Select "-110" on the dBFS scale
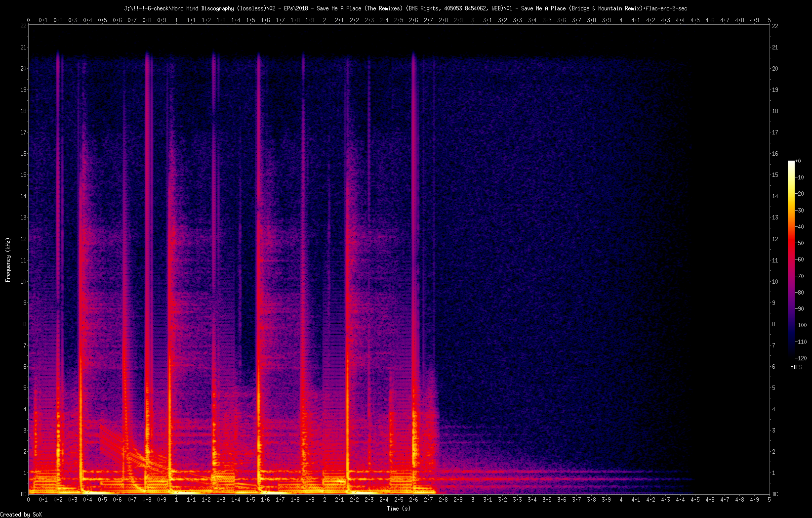The height and width of the screenshot is (518, 812). [801, 342]
